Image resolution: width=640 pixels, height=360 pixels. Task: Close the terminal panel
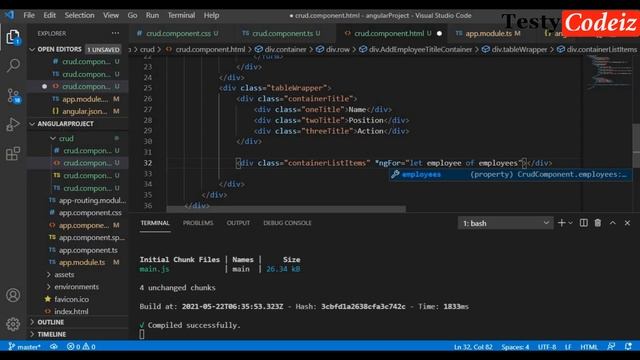pyautogui.click(x=627, y=223)
